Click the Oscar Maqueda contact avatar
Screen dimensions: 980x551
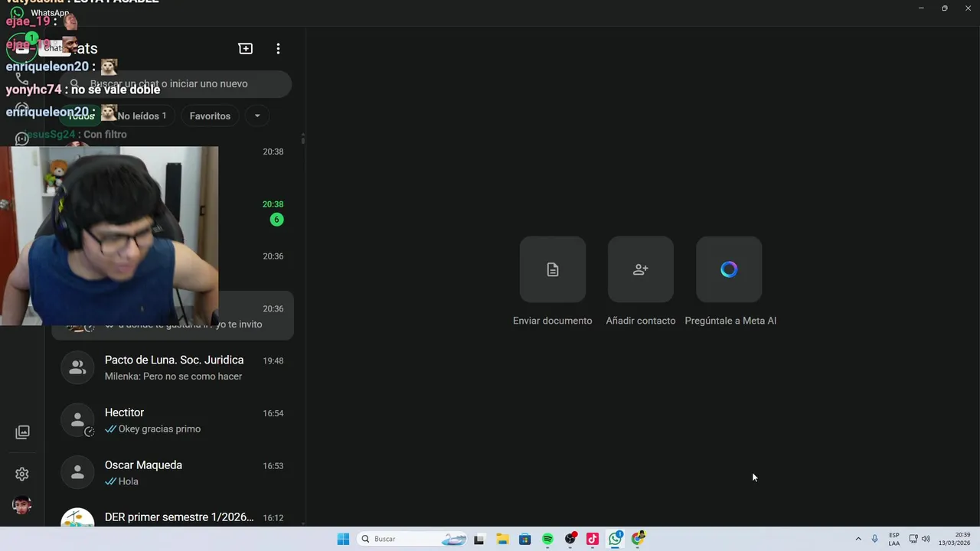pos(77,473)
